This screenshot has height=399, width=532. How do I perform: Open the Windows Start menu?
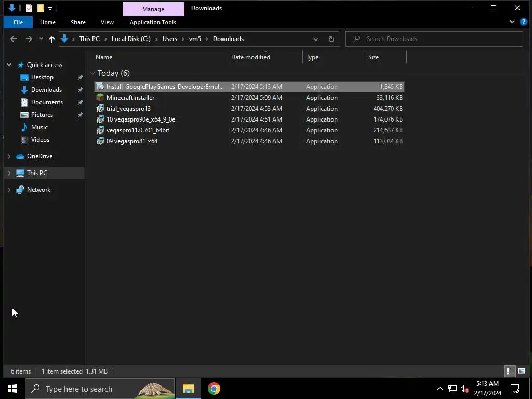[x=12, y=389]
